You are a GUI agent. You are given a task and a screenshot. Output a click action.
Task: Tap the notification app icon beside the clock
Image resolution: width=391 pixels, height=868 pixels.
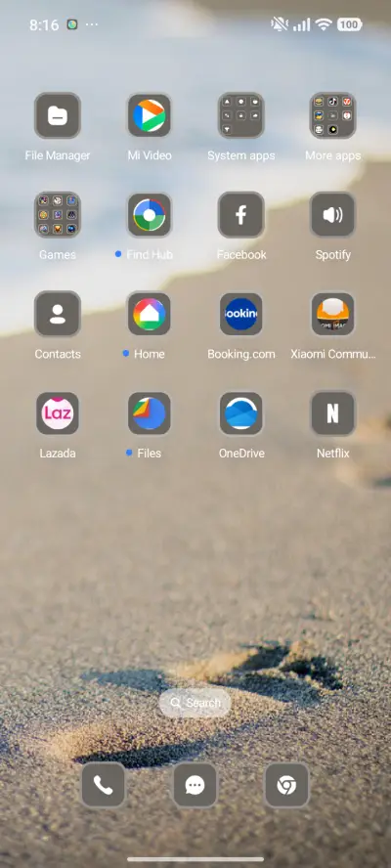pos(72,24)
